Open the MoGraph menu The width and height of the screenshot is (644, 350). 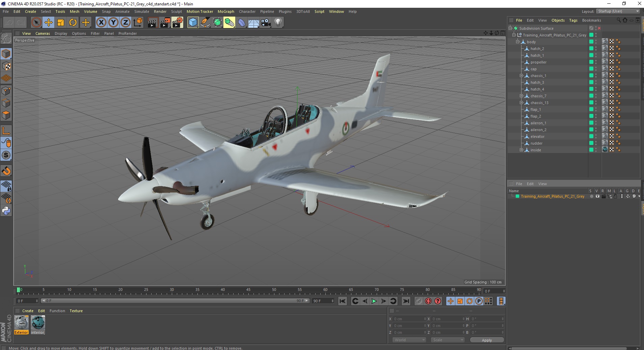(x=226, y=11)
